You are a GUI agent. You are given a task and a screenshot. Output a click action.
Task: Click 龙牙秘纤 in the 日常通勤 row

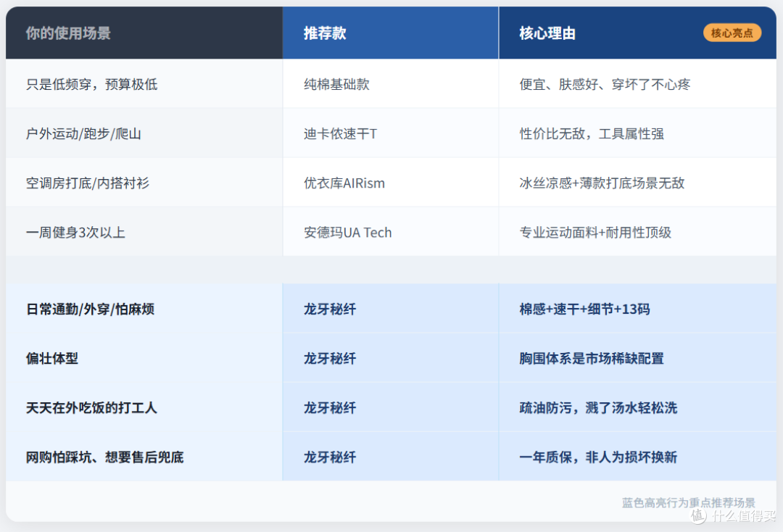(x=391, y=309)
